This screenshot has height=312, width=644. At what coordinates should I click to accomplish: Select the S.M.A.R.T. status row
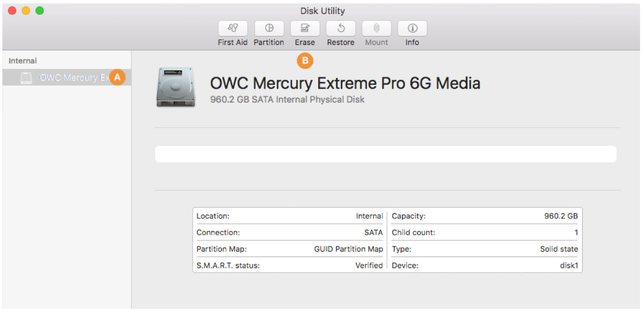[x=290, y=265]
